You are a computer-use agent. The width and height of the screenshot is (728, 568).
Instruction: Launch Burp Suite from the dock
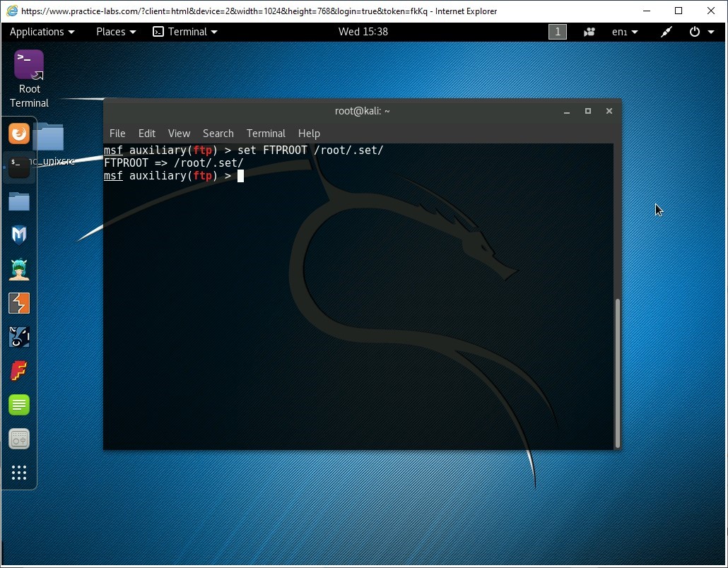[19, 303]
